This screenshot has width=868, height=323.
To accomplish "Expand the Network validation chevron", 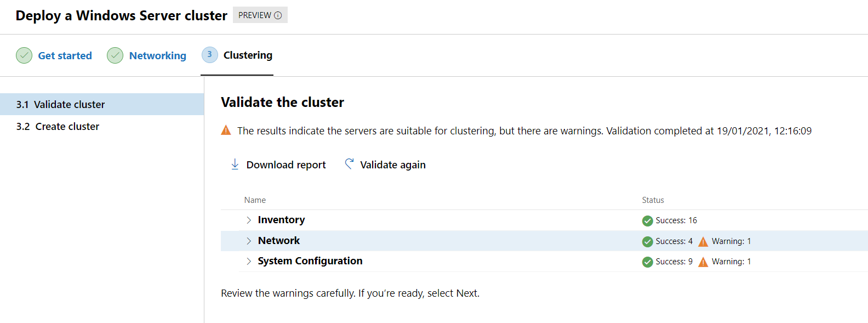I will coord(249,241).
